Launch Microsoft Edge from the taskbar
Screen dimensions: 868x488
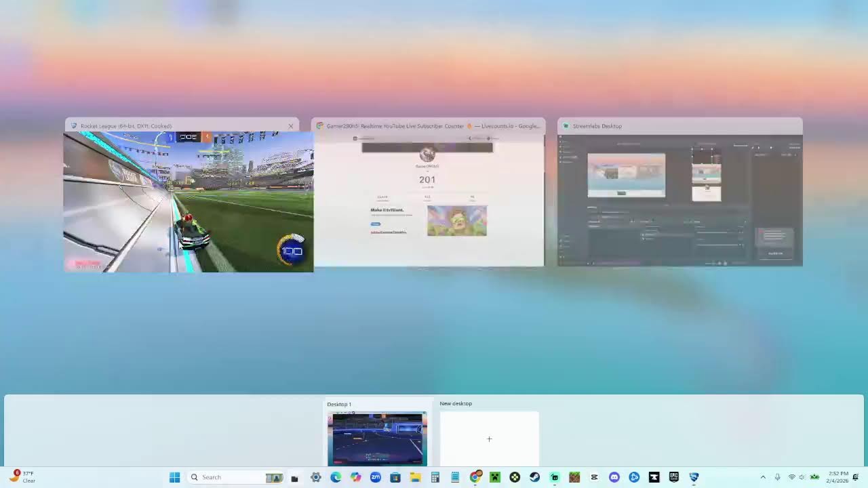pos(336,477)
